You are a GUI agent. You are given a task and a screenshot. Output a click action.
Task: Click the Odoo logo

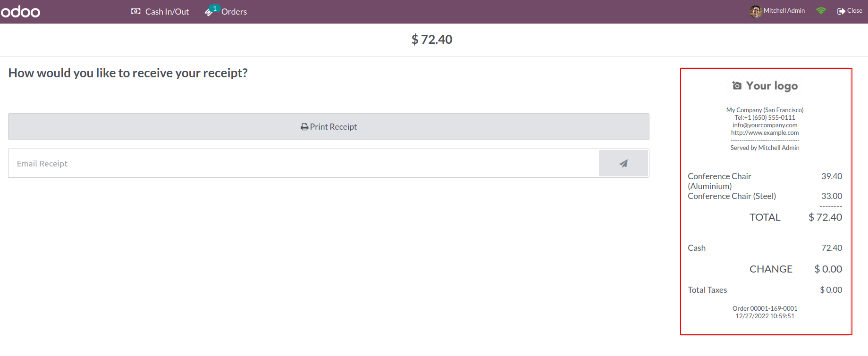click(21, 12)
